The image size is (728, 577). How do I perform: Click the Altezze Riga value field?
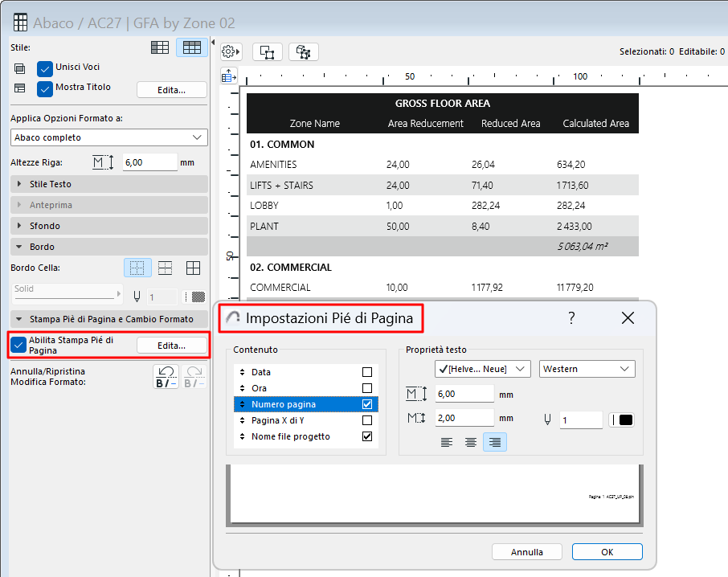149,162
